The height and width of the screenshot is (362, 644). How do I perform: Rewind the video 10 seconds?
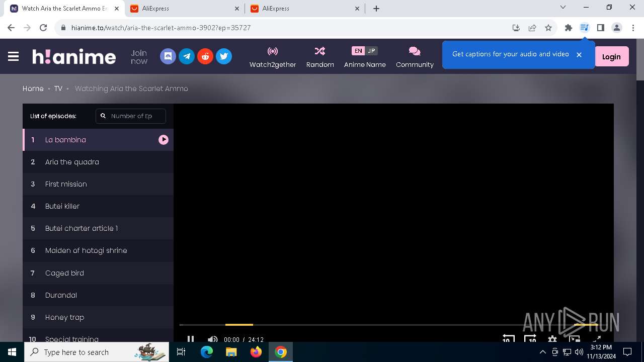pos(508,339)
